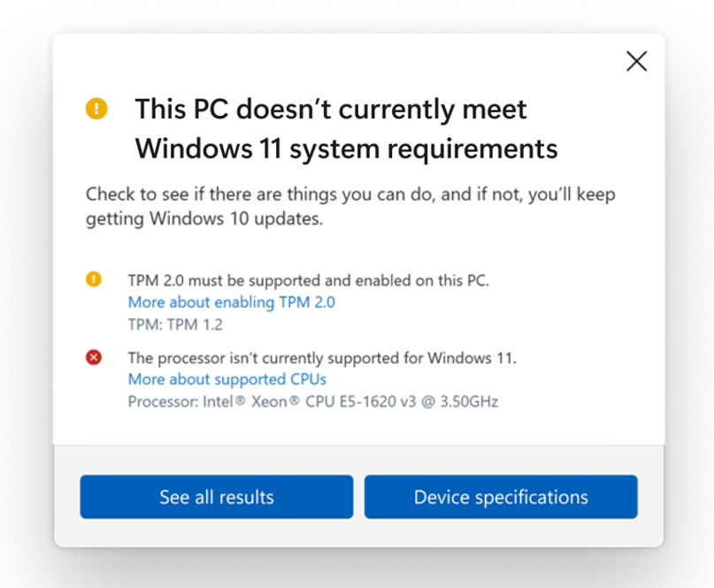Dismiss the dialog with the X button

click(636, 61)
